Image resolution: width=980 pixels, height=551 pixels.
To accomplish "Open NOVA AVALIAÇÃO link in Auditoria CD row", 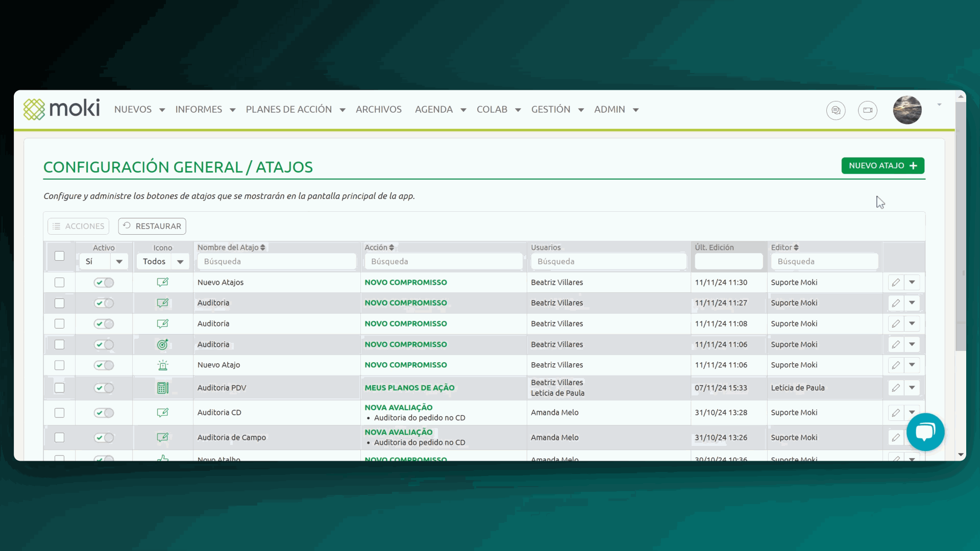I will 399,408.
